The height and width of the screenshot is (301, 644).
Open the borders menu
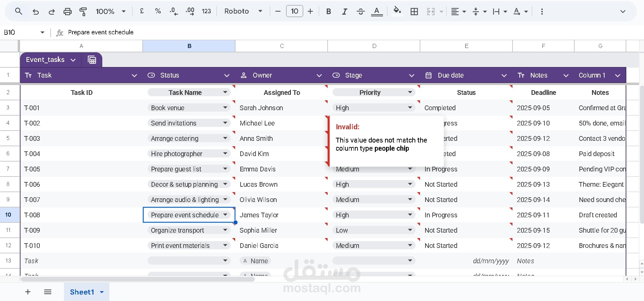[x=414, y=12]
